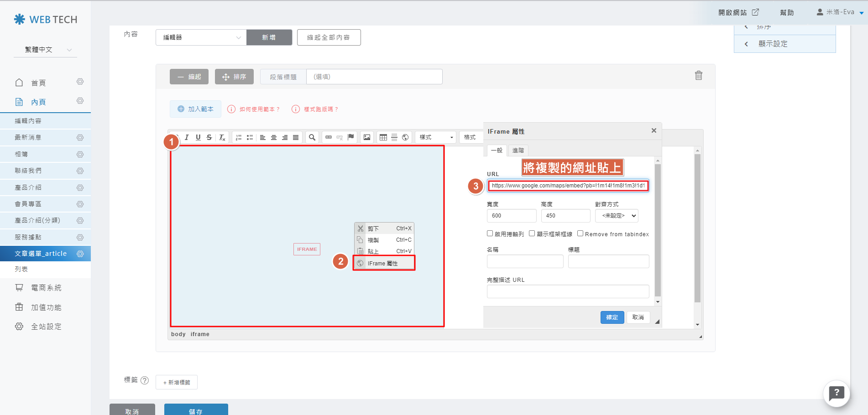Toggle the 顯示框架框線 checkbox

click(x=532, y=233)
